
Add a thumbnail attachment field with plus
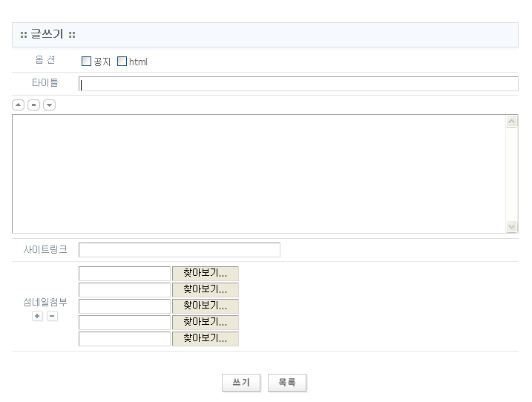[x=37, y=317]
